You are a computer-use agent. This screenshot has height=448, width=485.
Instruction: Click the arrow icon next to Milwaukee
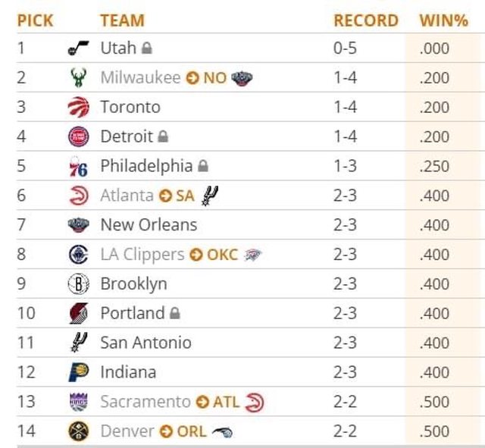(x=192, y=78)
